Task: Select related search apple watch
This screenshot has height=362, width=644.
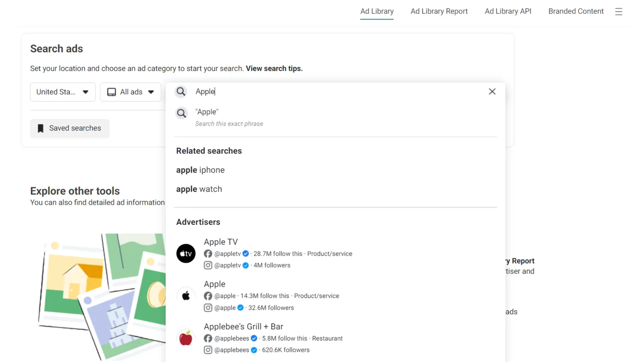Action: 199,189
